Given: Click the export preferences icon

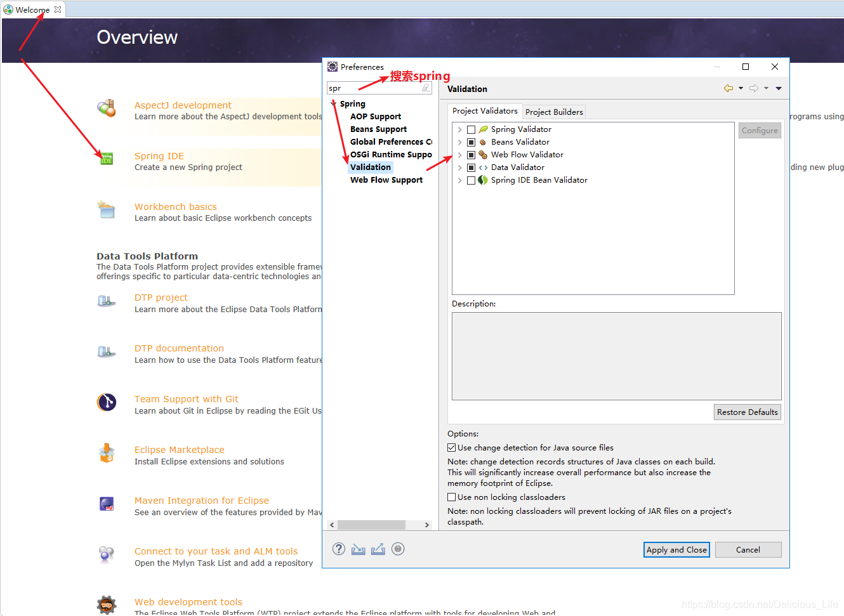Looking at the screenshot, I should [x=378, y=549].
